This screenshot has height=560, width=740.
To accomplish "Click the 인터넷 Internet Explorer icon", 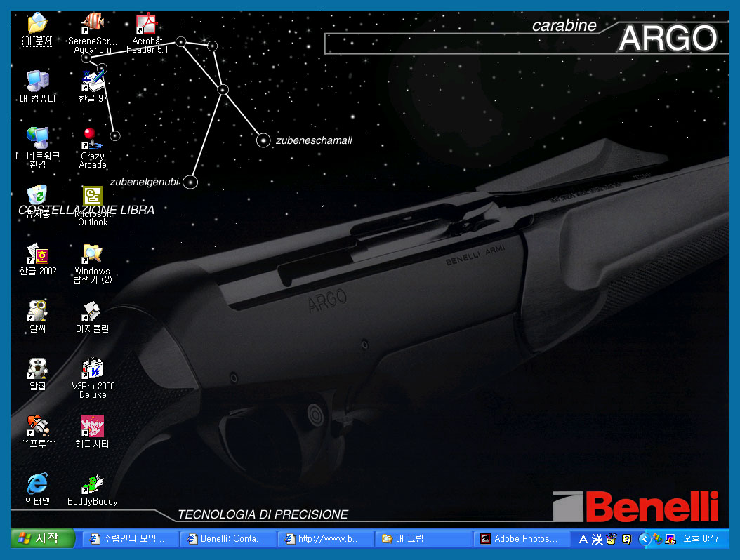I will pyautogui.click(x=37, y=484).
